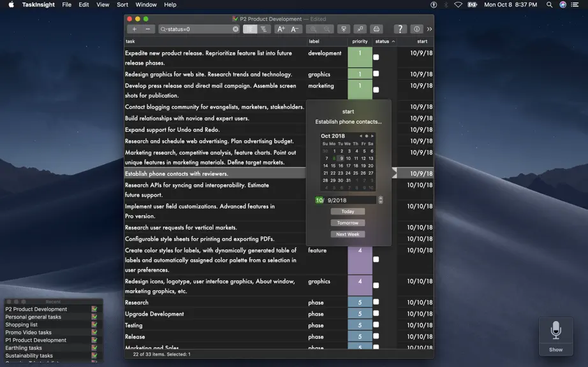588x367 pixels.
Task: Sort by the status column header
Action: tap(385, 41)
